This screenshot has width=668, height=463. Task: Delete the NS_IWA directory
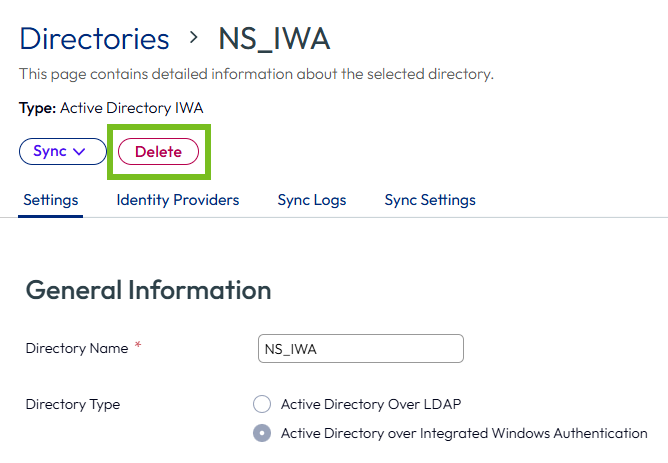pos(158,152)
